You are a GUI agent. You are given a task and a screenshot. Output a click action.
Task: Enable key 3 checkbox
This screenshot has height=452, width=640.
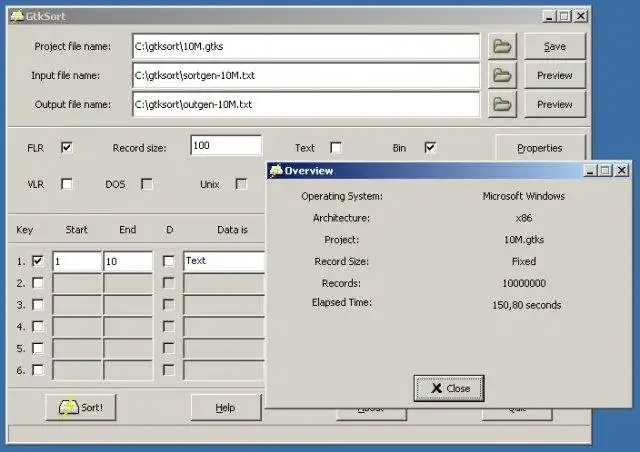(38, 305)
